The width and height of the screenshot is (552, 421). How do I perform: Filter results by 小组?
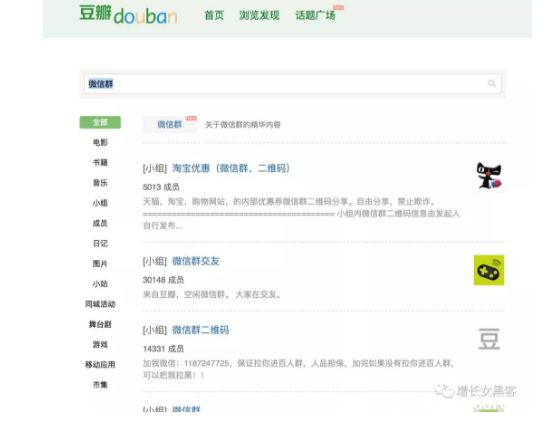100,203
